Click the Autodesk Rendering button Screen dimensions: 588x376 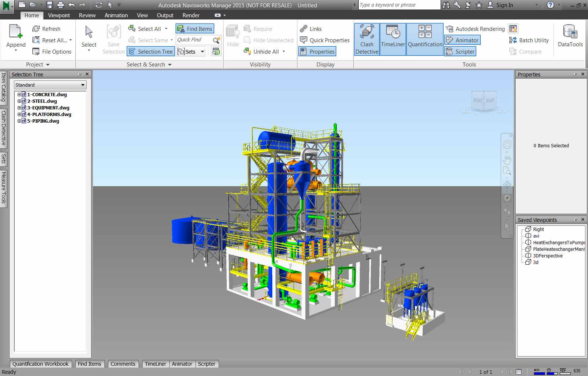[x=475, y=29]
